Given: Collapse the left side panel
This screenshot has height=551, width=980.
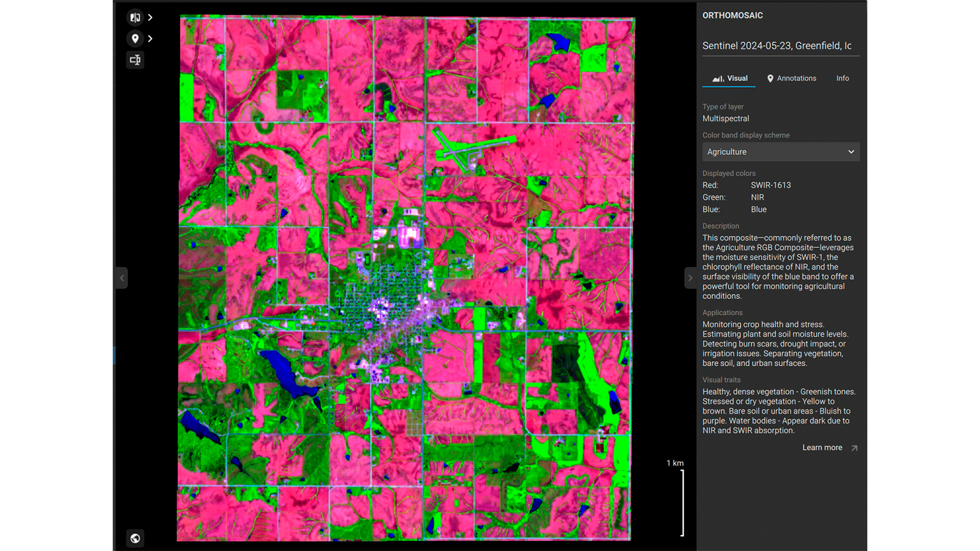Looking at the screenshot, I should tap(121, 277).
